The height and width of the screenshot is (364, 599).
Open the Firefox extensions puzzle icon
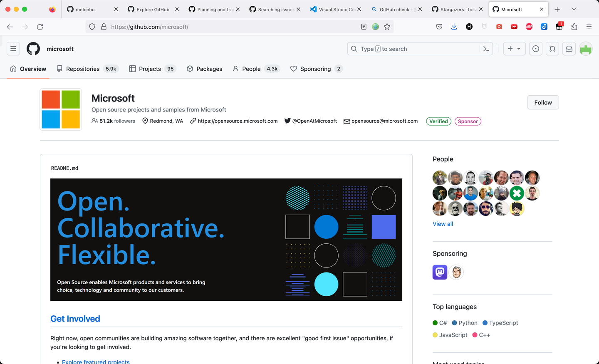coord(574,27)
